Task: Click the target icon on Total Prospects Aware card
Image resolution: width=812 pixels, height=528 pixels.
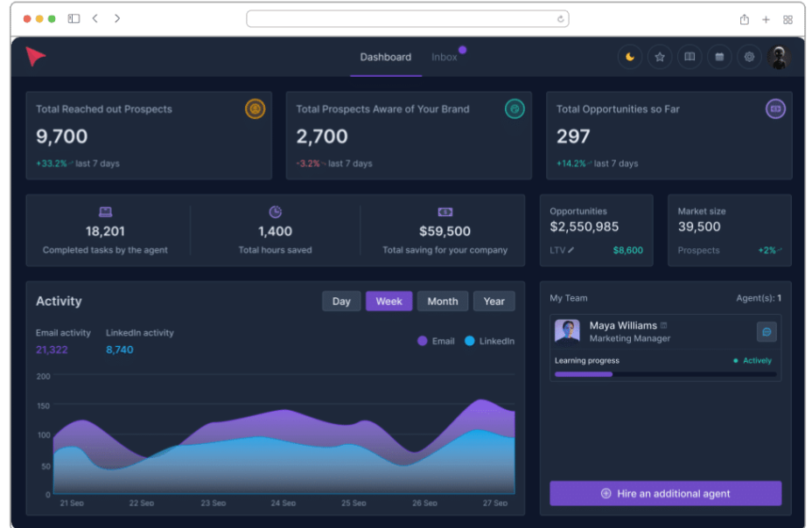Action: coord(514,108)
